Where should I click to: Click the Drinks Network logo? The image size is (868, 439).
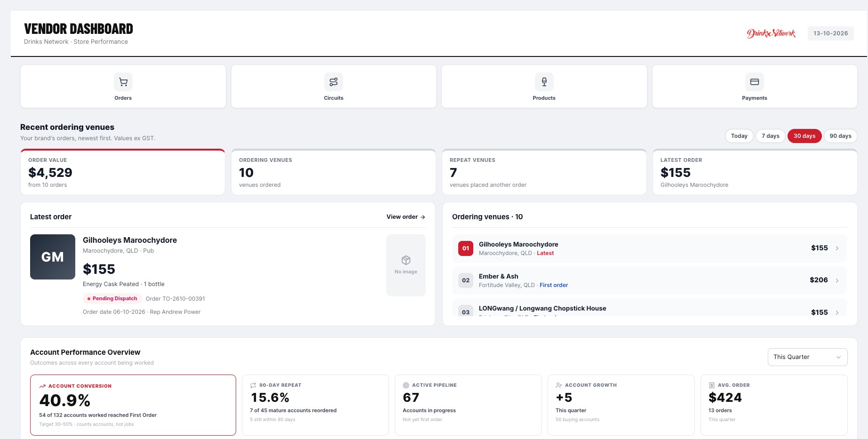click(x=771, y=33)
